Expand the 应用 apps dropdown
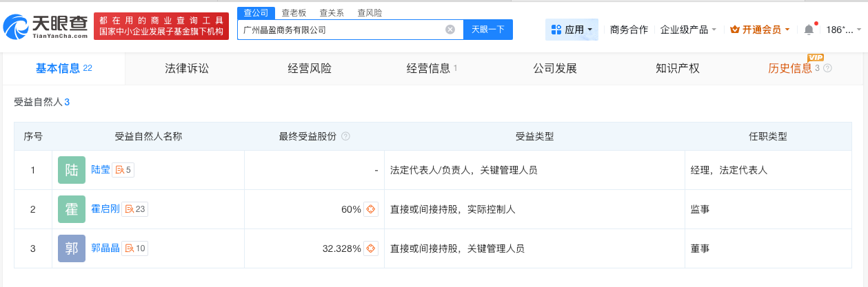The width and height of the screenshot is (868, 287). (x=572, y=30)
